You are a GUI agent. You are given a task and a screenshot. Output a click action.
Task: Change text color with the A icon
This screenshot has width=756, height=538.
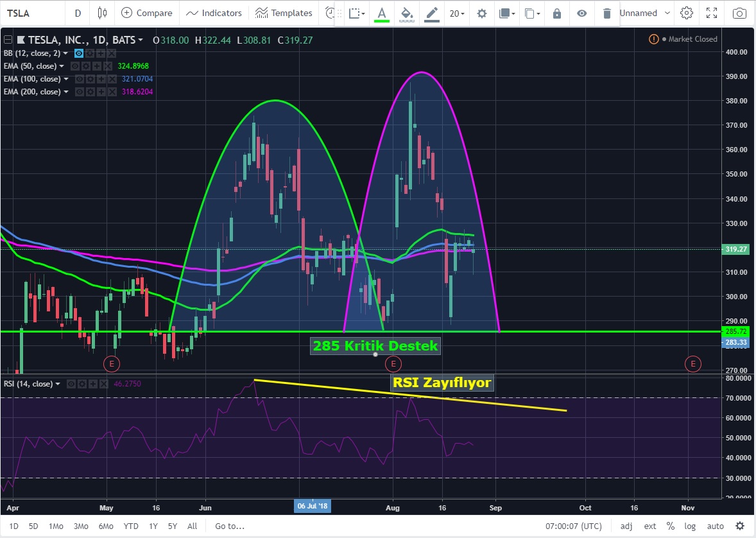[382, 13]
